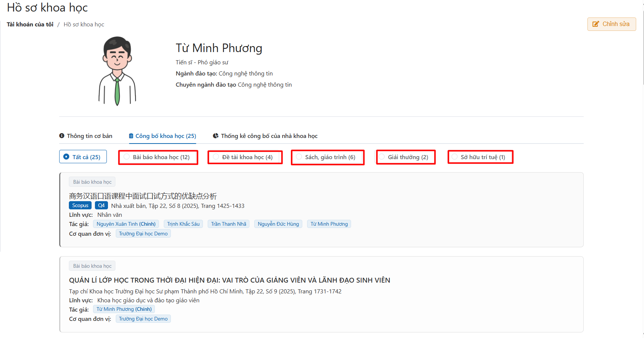This screenshot has width=644, height=338.
Task: Open the Chinese-titled article at top of list
Action: (x=143, y=196)
